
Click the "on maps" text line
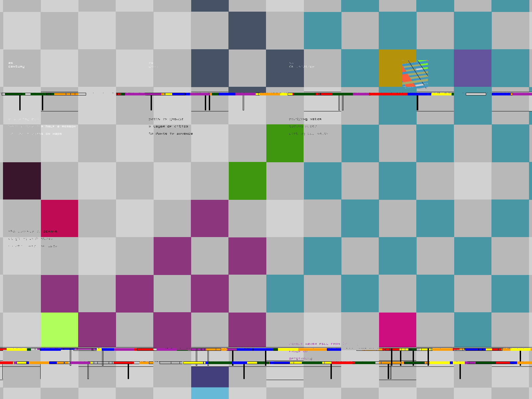pyautogui.click(x=53, y=134)
